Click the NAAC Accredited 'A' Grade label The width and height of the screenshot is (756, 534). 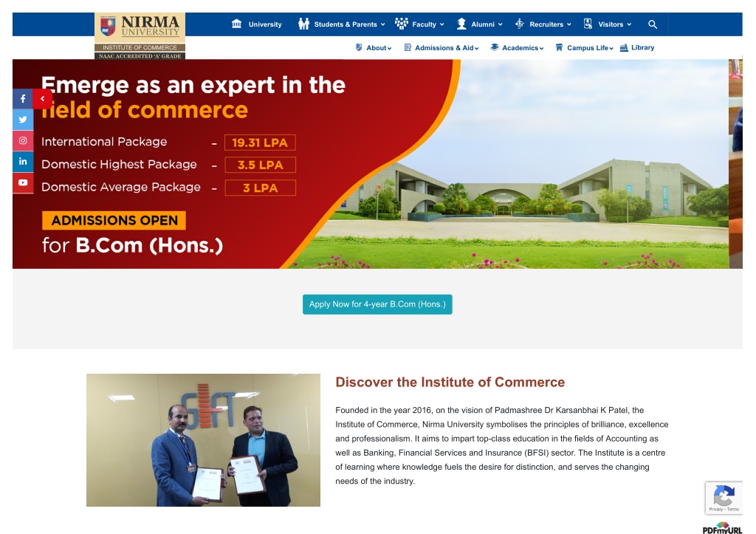[x=140, y=56]
